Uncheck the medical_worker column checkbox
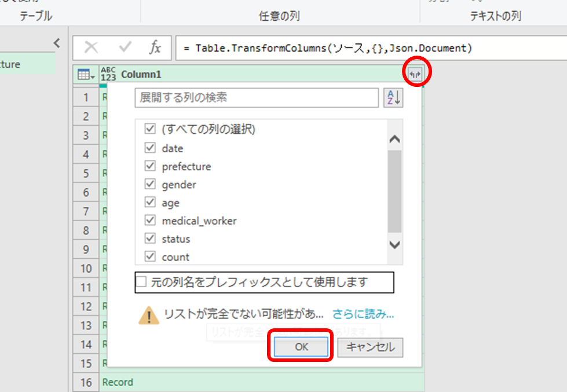Screen dimensions: 567x392 pyautogui.click(x=149, y=220)
